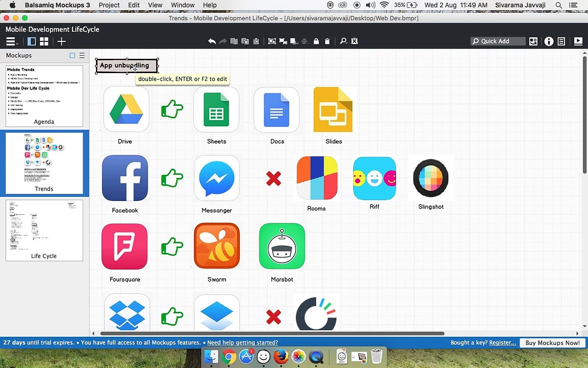Screen dimensions: 588x368
Task: Delete selection with the trash toolbar icon
Action: (x=327, y=41)
